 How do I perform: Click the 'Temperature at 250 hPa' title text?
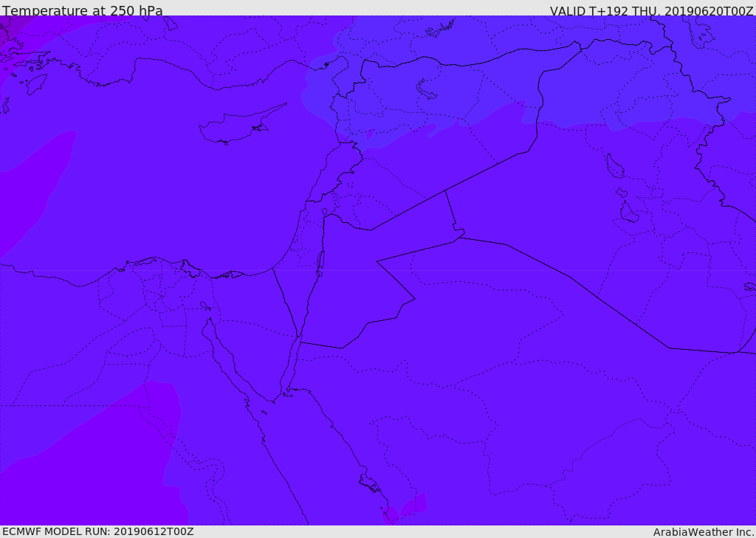click(x=83, y=10)
